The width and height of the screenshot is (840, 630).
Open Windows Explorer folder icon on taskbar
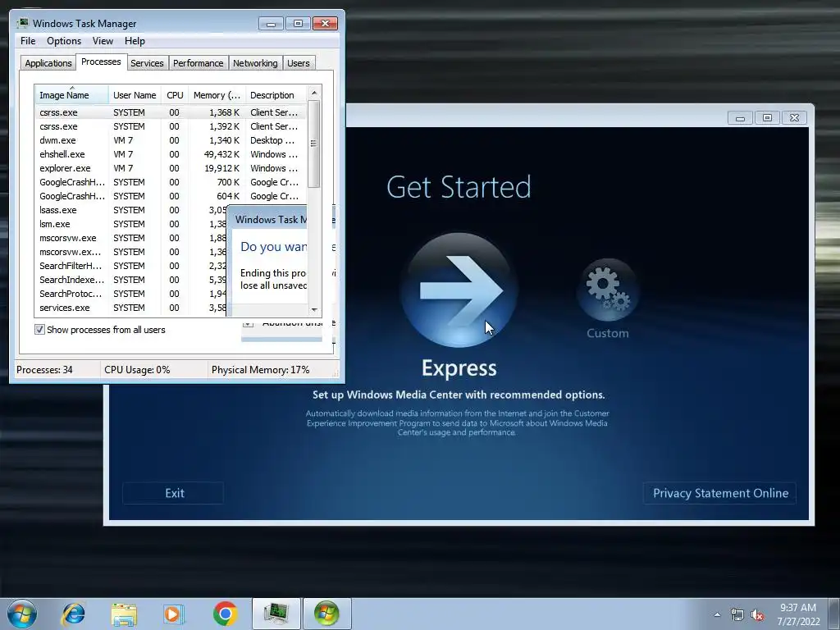[124, 614]
